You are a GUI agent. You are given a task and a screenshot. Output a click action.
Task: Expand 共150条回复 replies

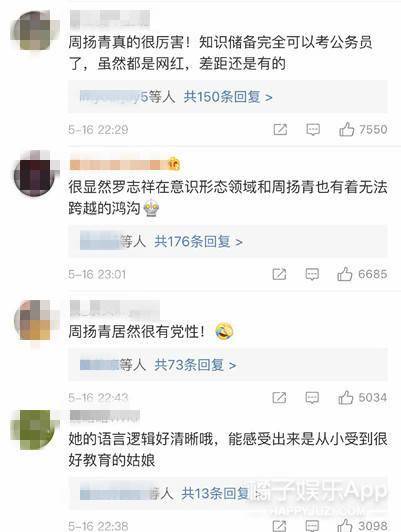coord(228,97)
